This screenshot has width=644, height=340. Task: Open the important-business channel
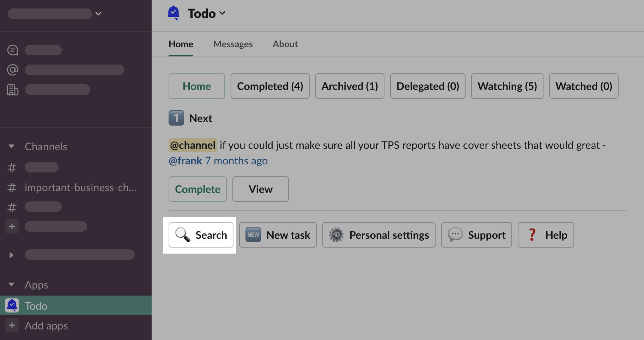(80, 188)
